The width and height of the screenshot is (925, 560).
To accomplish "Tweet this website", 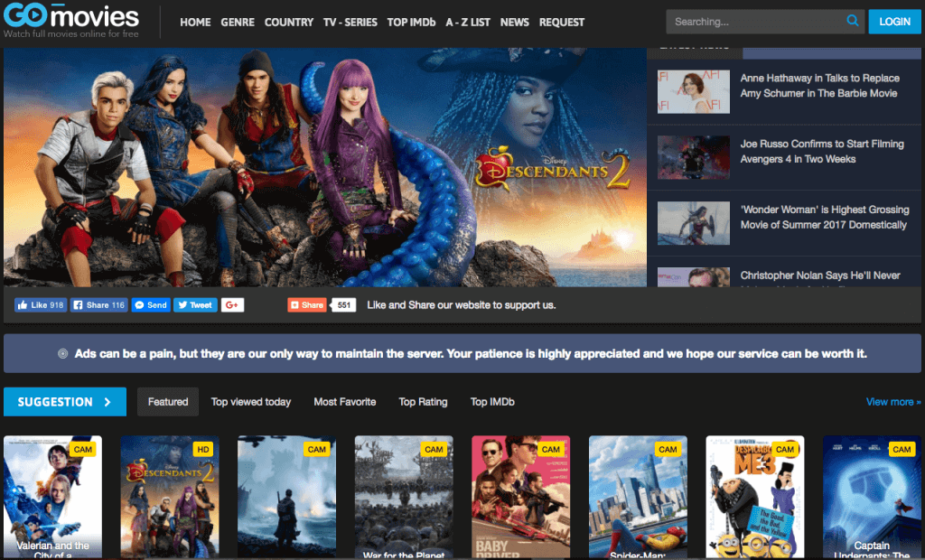I will pyautogui.click(x=195, y=305).
